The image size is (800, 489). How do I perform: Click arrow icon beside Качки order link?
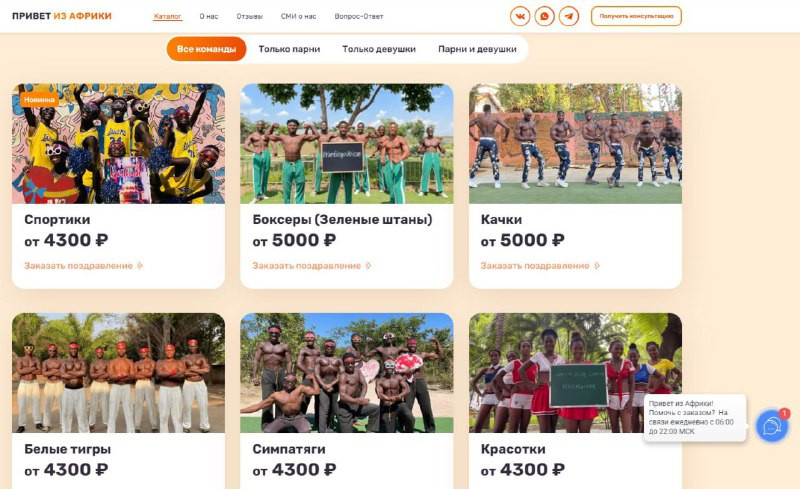point(596,265)
